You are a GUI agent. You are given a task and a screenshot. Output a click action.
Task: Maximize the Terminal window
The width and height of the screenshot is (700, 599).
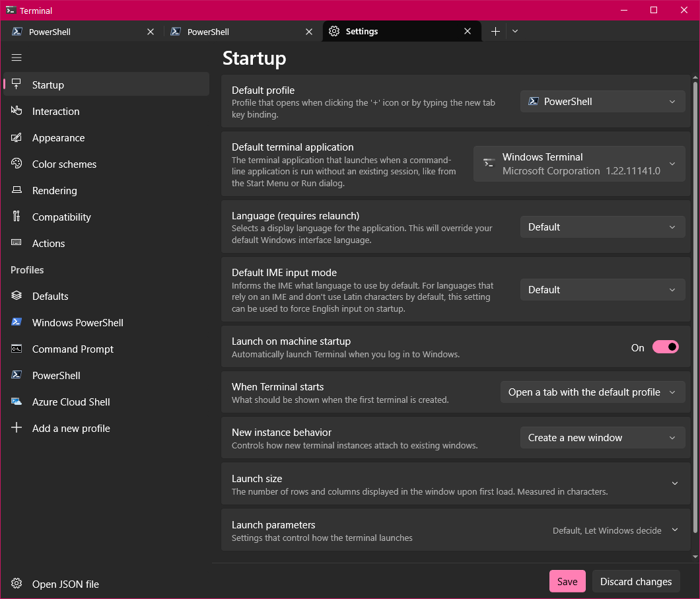(654, 10)
